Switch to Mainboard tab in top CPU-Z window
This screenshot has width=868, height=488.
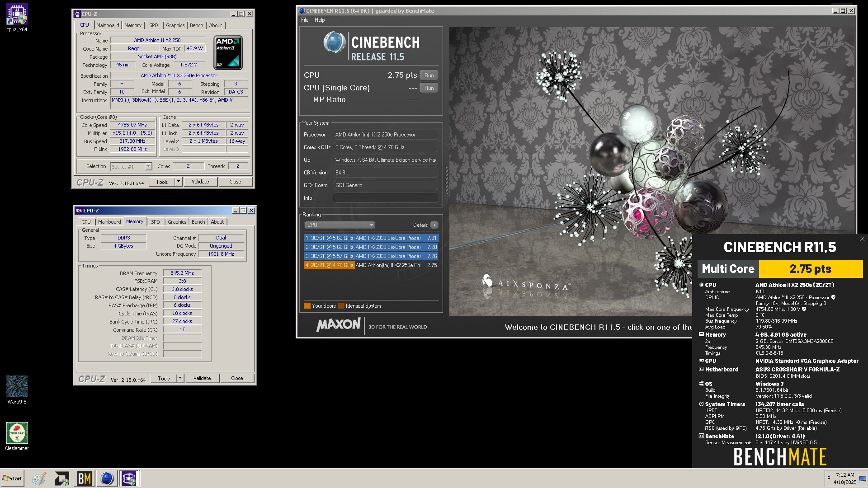[x=108, y=25]
